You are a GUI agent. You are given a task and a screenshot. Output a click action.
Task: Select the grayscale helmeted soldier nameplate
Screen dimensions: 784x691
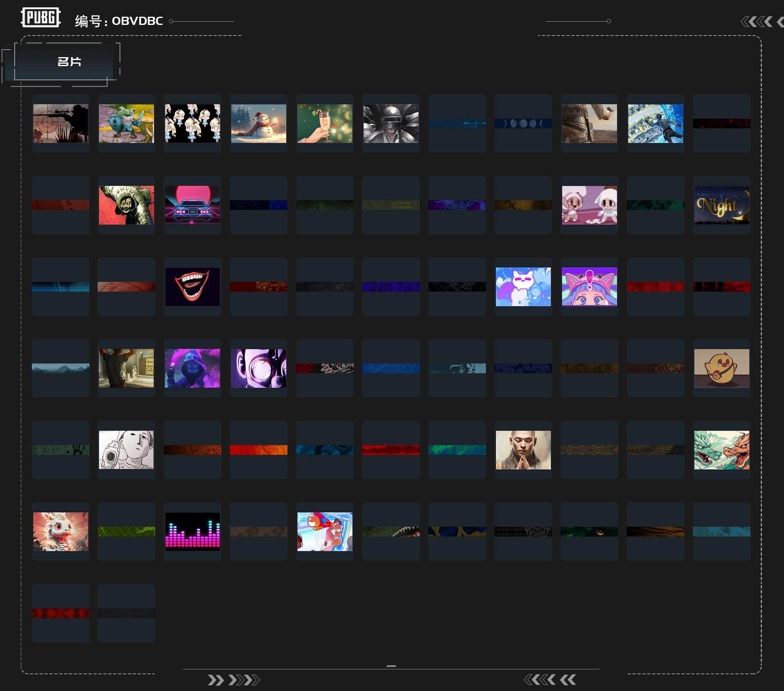(x=391, y=123)
